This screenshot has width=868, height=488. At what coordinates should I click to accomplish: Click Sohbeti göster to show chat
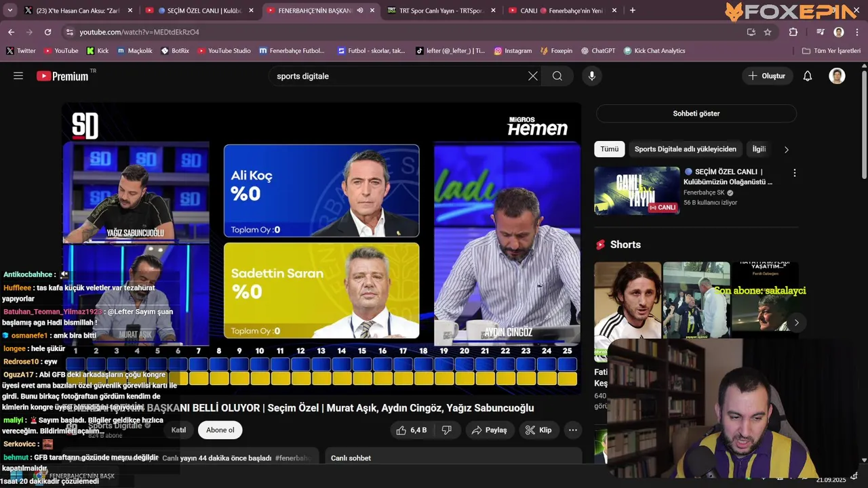[x=696, y=113]
